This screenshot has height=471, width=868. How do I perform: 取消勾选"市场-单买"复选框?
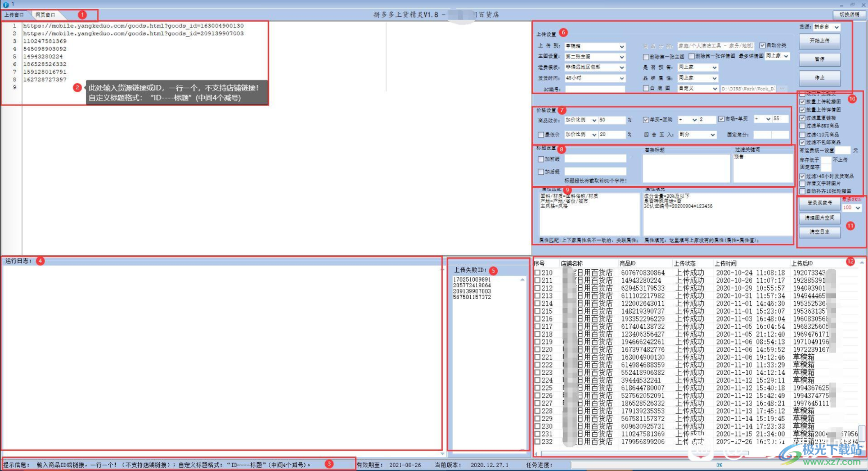click(722, 119)
